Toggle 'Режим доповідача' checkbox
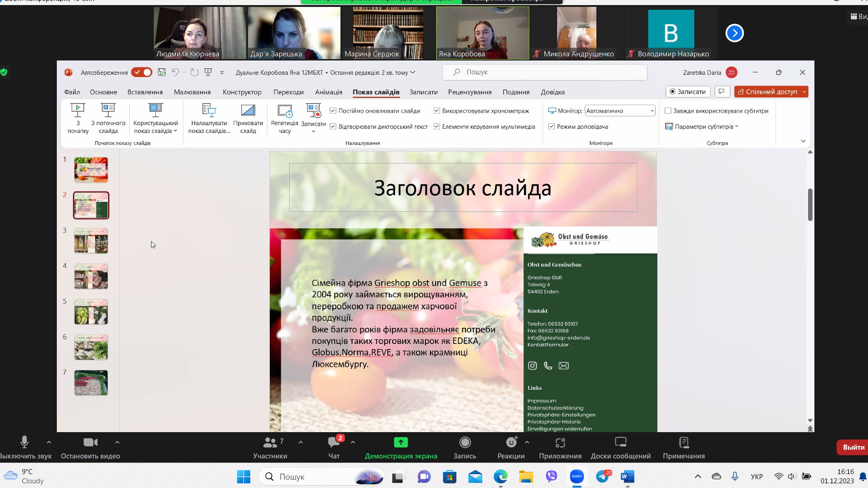 coord(552,127)
